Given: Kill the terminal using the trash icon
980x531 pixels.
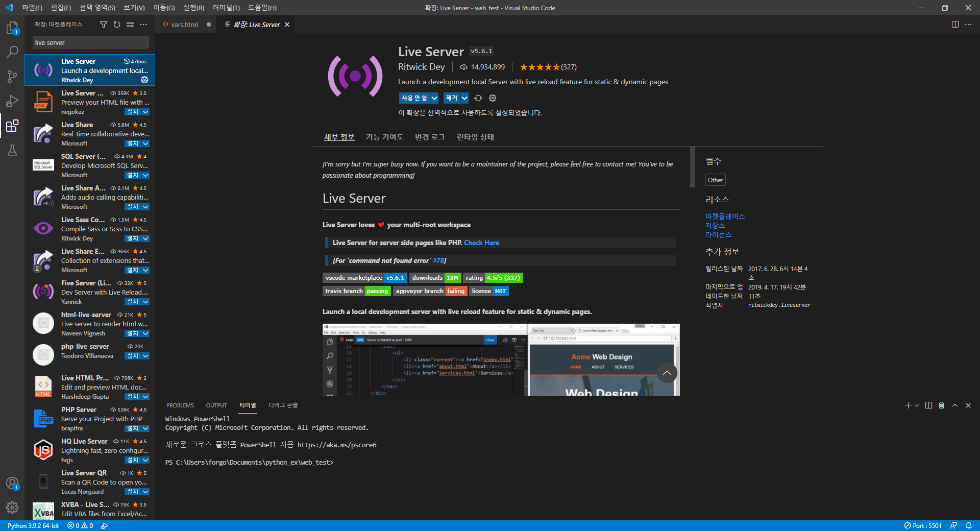Looking at the screenshot, I should coord(941,405).
